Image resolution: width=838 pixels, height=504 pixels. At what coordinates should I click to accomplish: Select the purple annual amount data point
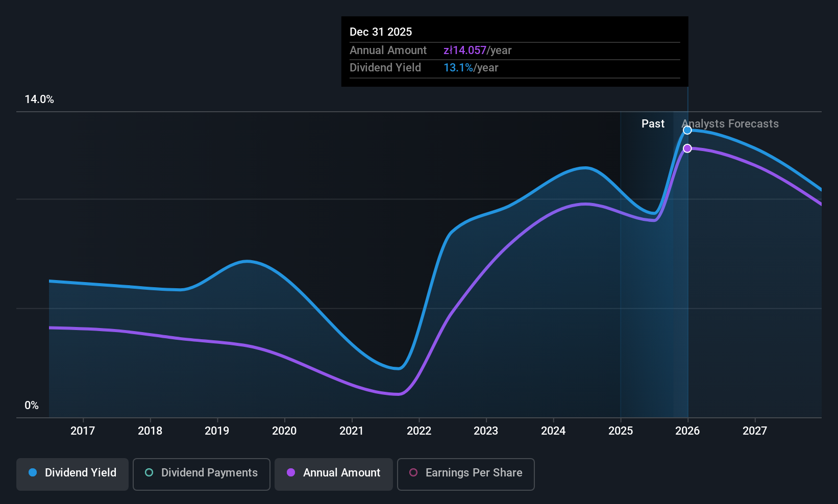tap(687, 148)
